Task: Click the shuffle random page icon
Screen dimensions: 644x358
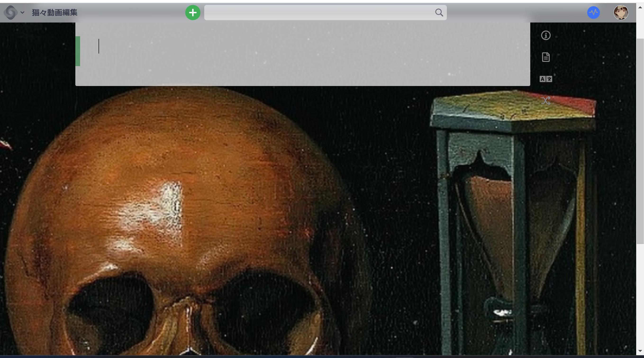Action: [x=545, y=101]
